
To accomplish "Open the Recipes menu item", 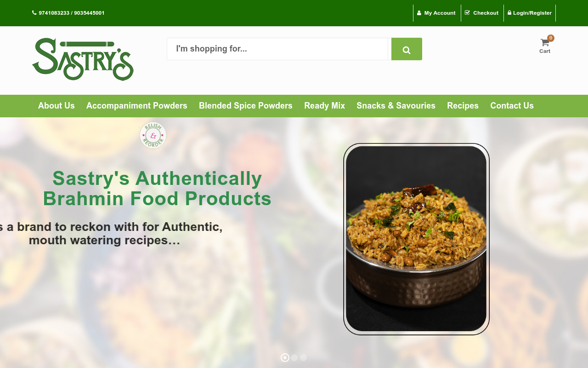I will click(463, 106).
